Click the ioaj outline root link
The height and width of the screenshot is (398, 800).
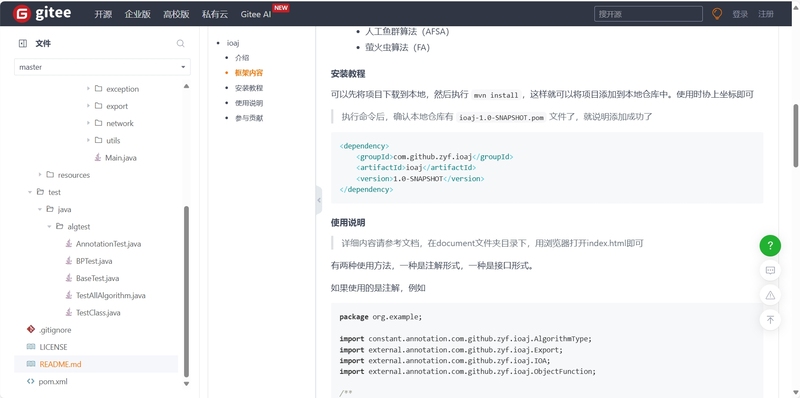click(233, 43)
